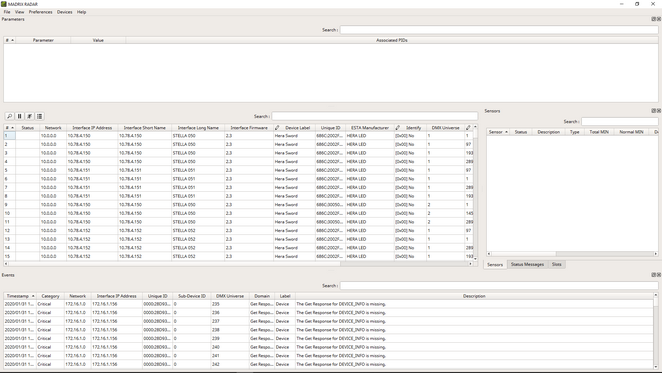
Task: Sort device list by the # column header
Action: point(10,128)
